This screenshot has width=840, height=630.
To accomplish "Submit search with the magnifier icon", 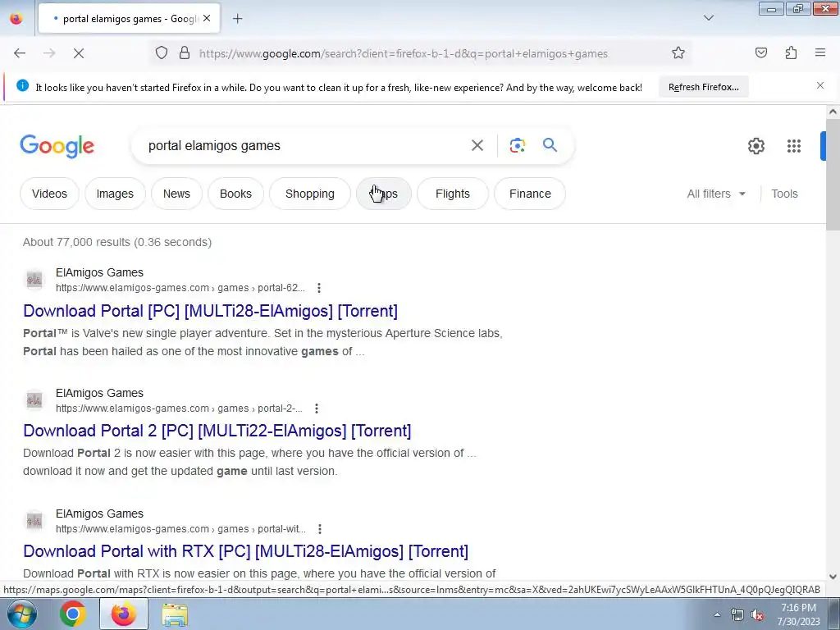I will coord(550,145).
